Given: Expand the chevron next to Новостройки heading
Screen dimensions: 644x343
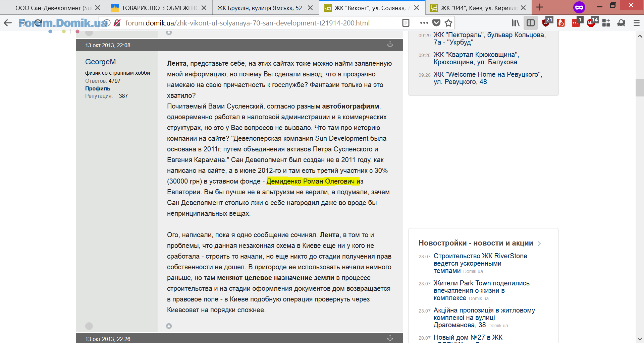Looking at the screenshot, I should [x=539, y=244].
